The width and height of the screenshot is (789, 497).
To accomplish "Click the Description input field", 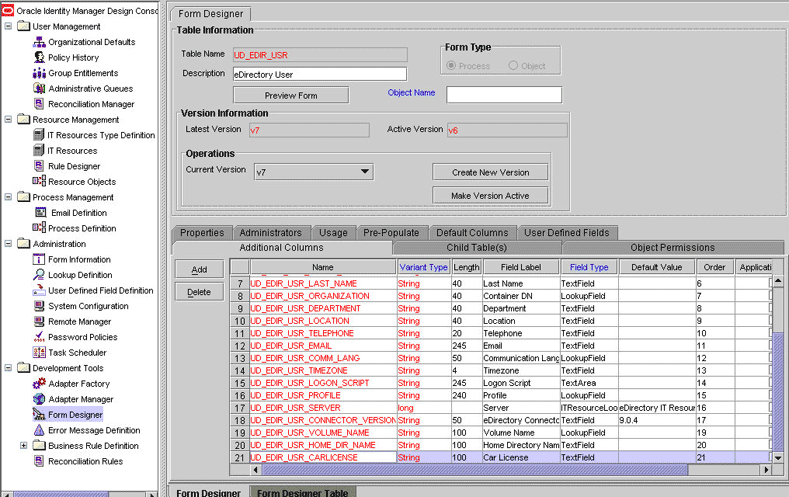I will (320, 74).
